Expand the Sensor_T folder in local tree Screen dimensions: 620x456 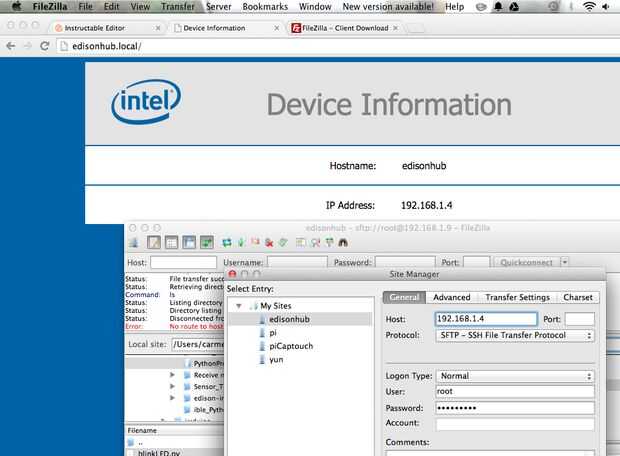coord(172,386)
